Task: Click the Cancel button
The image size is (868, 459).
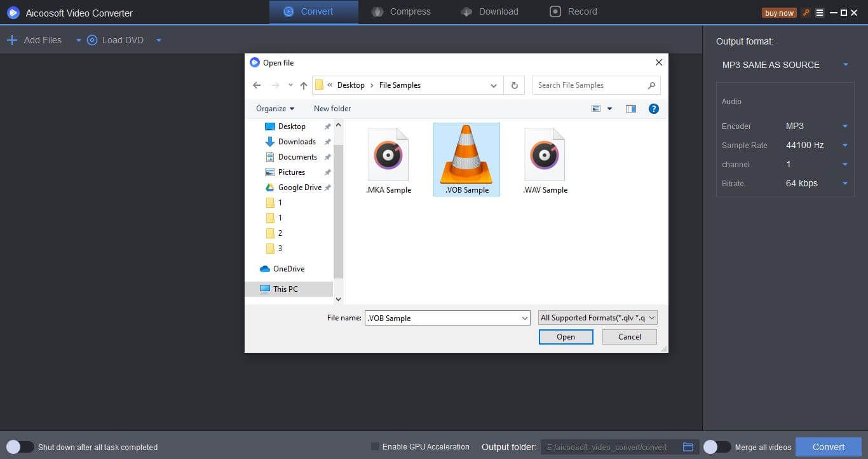Action: point(630,337)
